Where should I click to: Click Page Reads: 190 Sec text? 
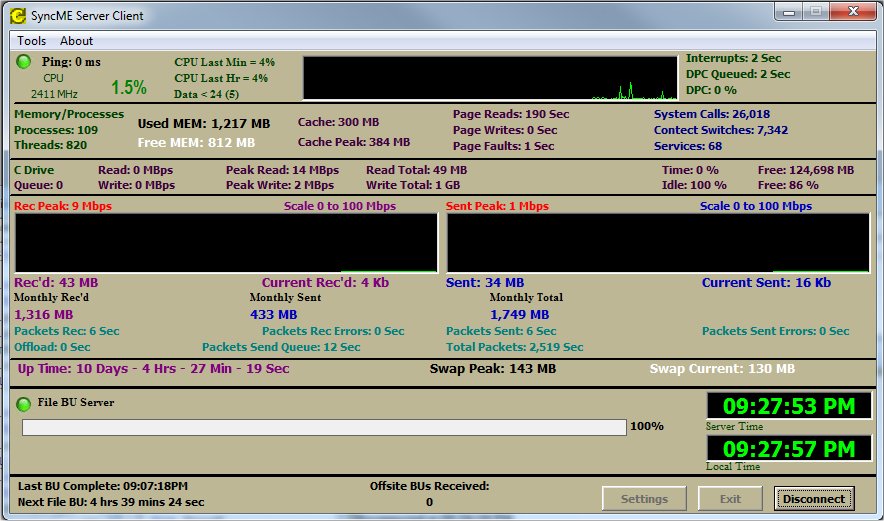pyautogui.click(x=511, y=114)
